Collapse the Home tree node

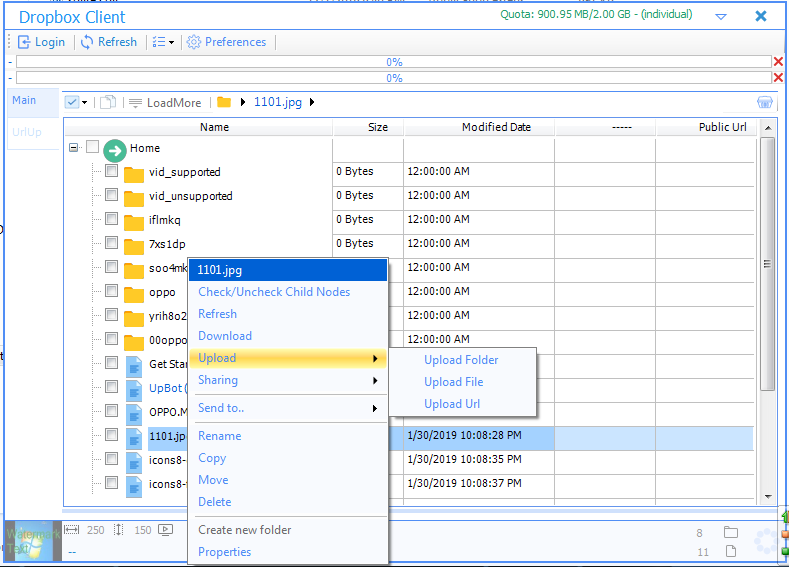point(73,147)
